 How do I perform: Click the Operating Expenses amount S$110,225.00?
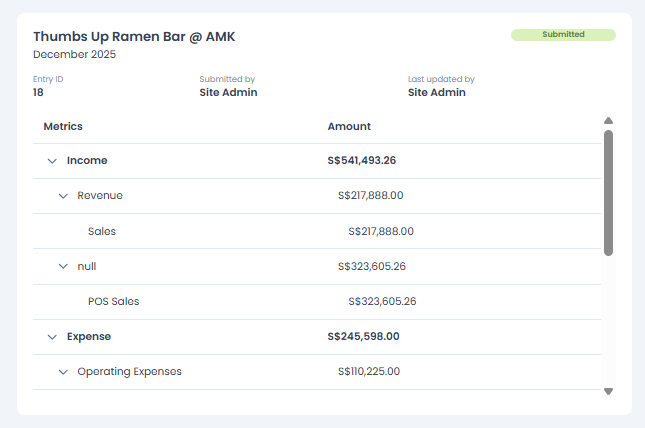[369, 372]
